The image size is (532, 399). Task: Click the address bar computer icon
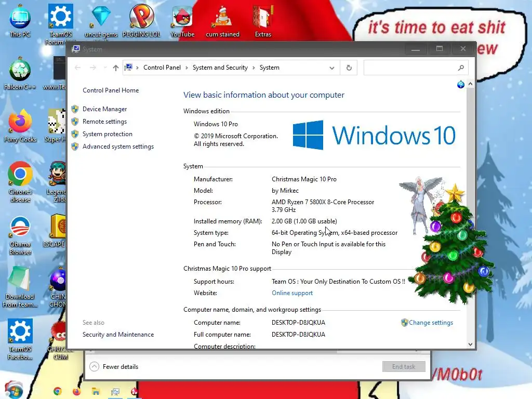128,68
